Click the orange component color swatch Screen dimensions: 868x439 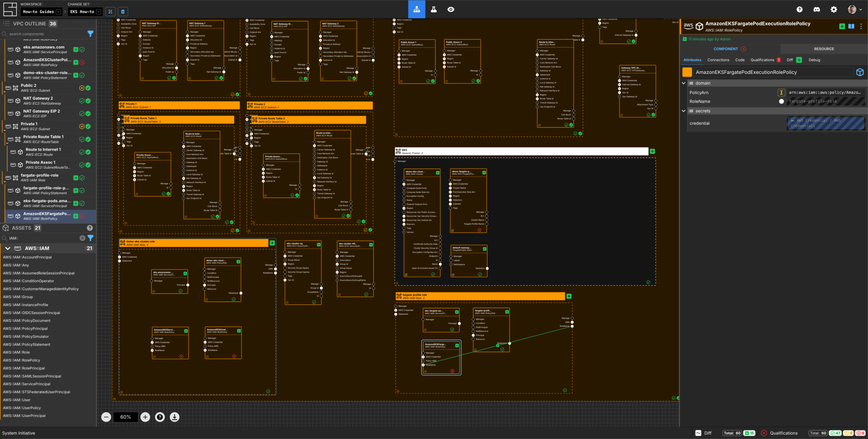click(x=687, y=72)
